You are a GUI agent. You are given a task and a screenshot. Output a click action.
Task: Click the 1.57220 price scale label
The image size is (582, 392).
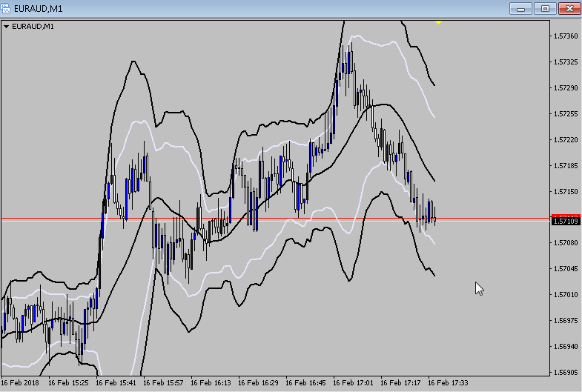pyautogui.click(x=566, y=140)
